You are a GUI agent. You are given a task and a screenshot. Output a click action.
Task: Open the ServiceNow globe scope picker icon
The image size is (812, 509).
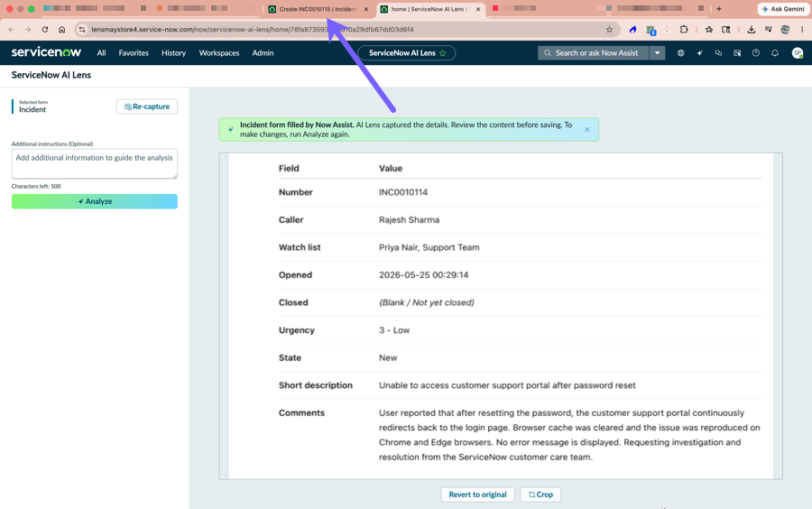(680, 53)
